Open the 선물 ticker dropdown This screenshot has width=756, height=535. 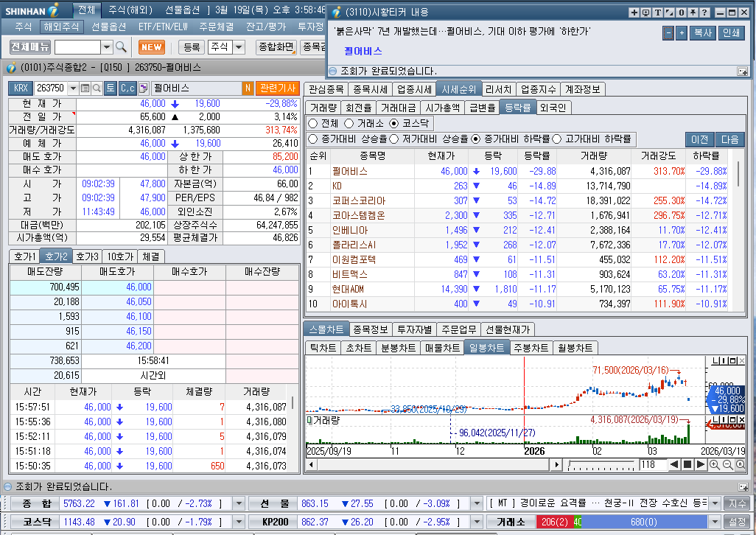[x=476, y=503]
